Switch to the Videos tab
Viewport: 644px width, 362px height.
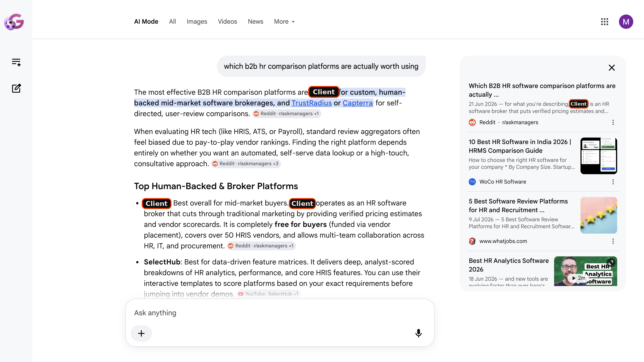pyautogui.click(x=227, y=22)
